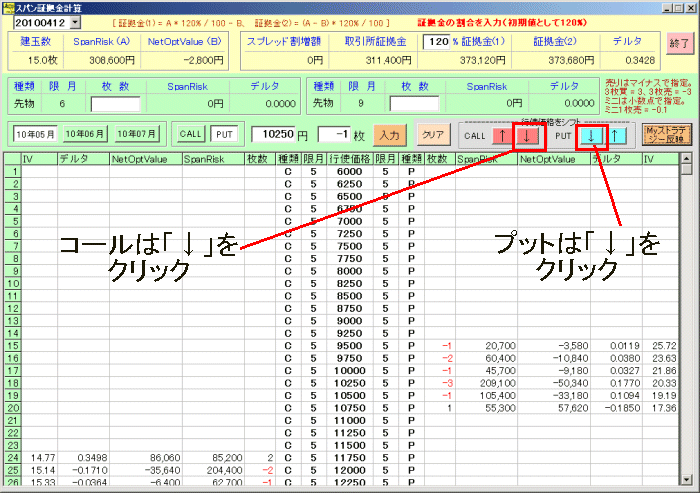Image resolution: width=700 pixels, height=493 pixels.
Task: Click the デルタ value 0.3428
Action: pos(640,60)
